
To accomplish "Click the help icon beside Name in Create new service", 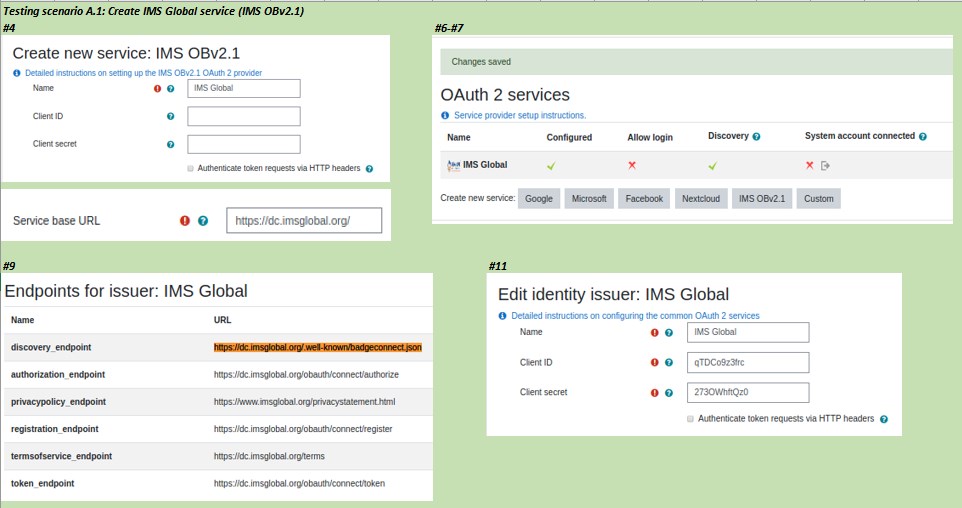I will 171,89.
